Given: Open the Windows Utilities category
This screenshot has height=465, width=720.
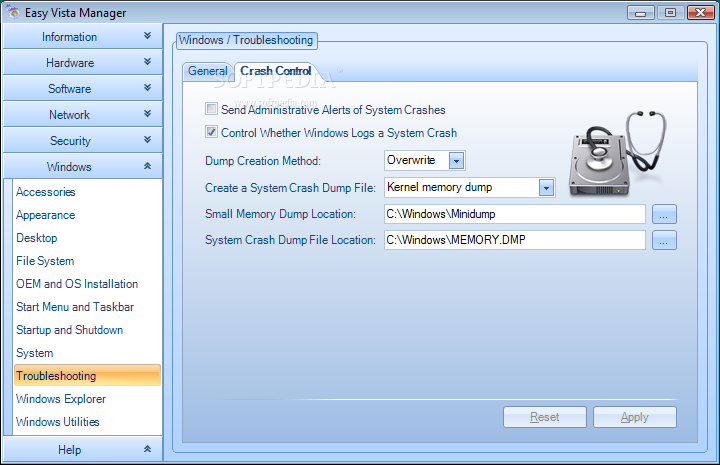Looking at the screenshot, I should point(57,421).
